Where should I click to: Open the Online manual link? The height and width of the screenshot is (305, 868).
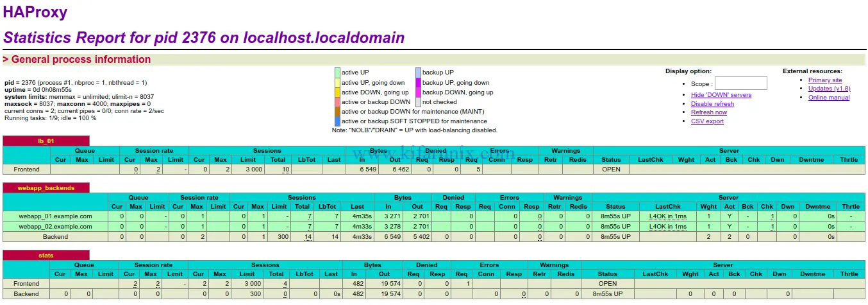[x=829, y=98]
